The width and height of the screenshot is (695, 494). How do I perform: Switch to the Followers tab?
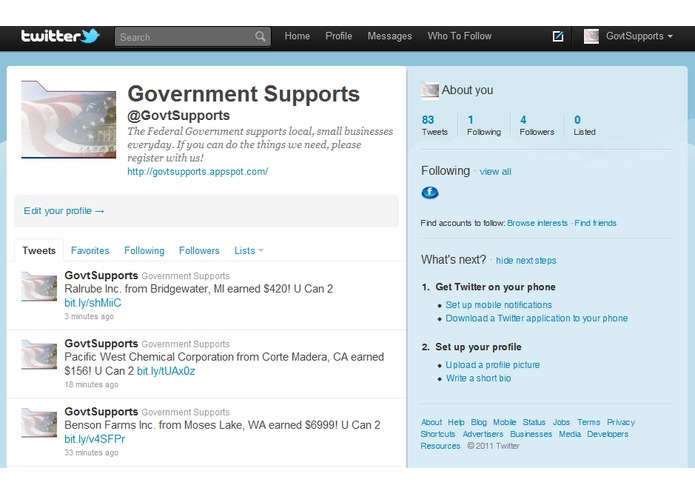(199, 251)
